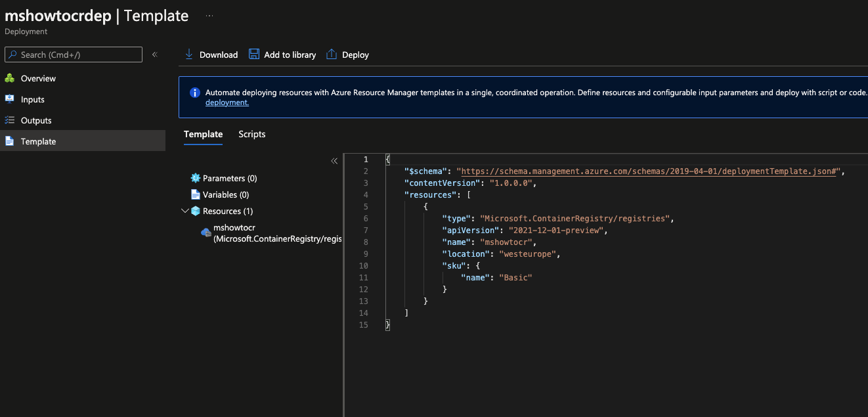Click the "Basic" sku name value
This screenshot has width=868, height=417.
tap(515, 278)
